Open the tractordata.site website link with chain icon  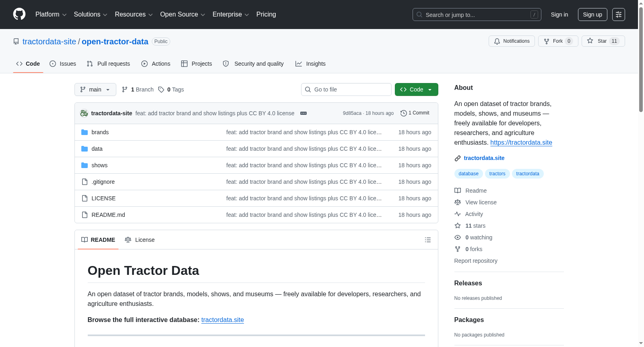484,158
